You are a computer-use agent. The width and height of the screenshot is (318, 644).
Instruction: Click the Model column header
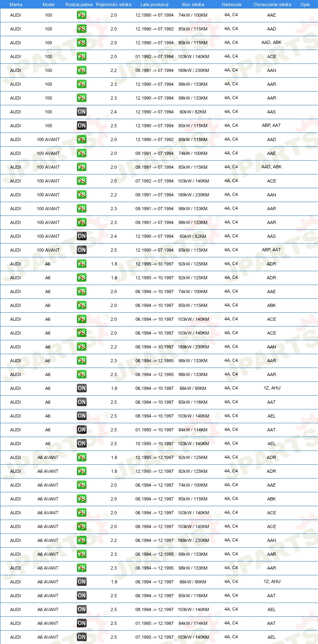point(48,4)
